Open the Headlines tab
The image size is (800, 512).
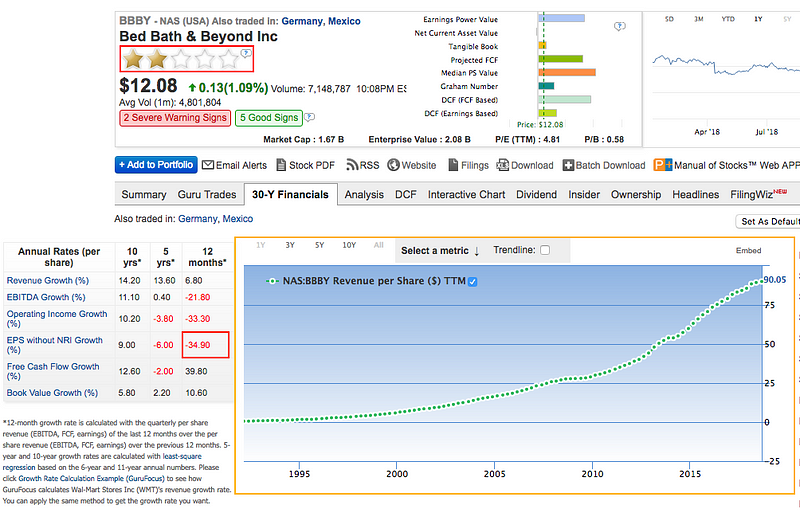695,194
